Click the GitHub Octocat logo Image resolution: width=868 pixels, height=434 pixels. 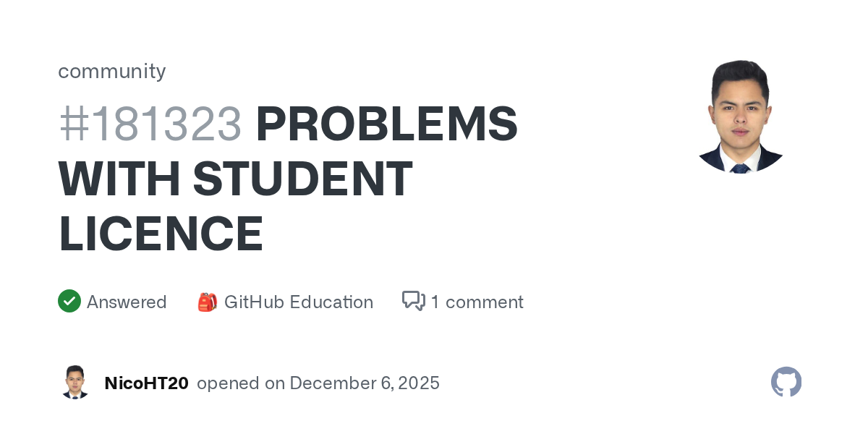(786, 382)
